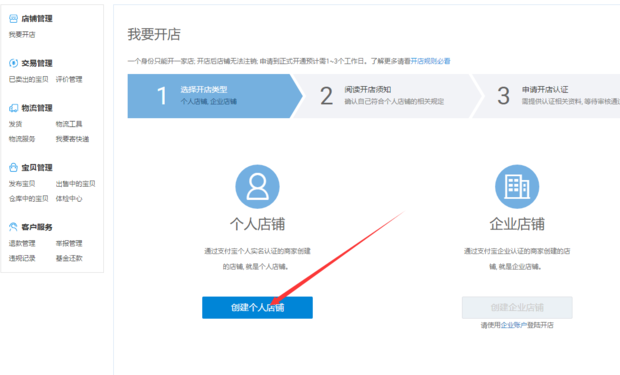Open 评价管理 link

[69, 80]
